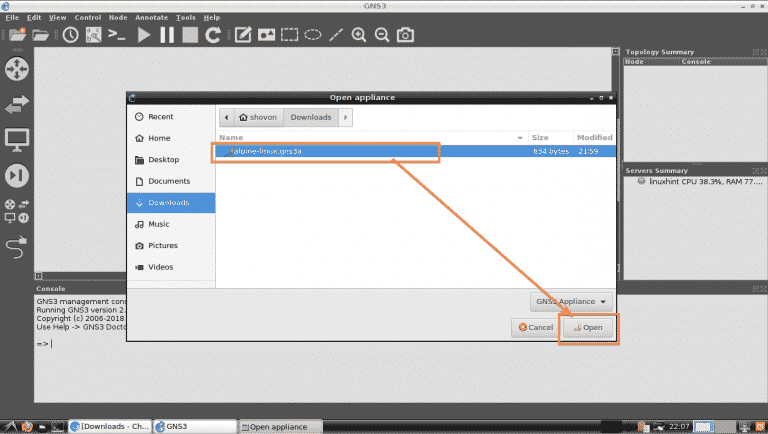The image size is (768, 434).
Task: Click the path bar back arrow
Action: pos(226,118)
